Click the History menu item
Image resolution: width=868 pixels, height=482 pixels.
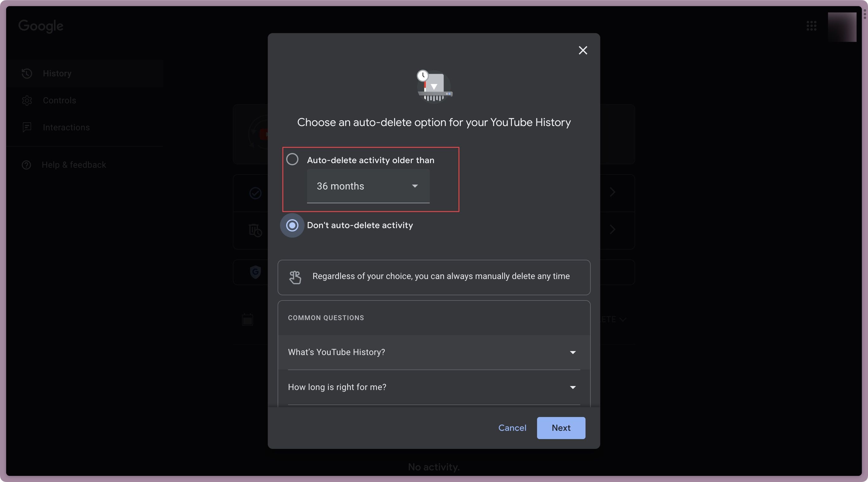[57, 74]
